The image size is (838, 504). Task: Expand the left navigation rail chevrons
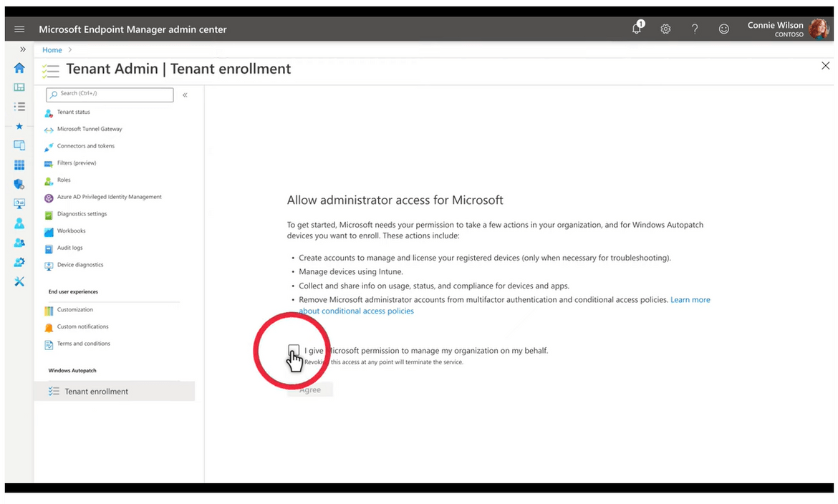coord(22,49)
